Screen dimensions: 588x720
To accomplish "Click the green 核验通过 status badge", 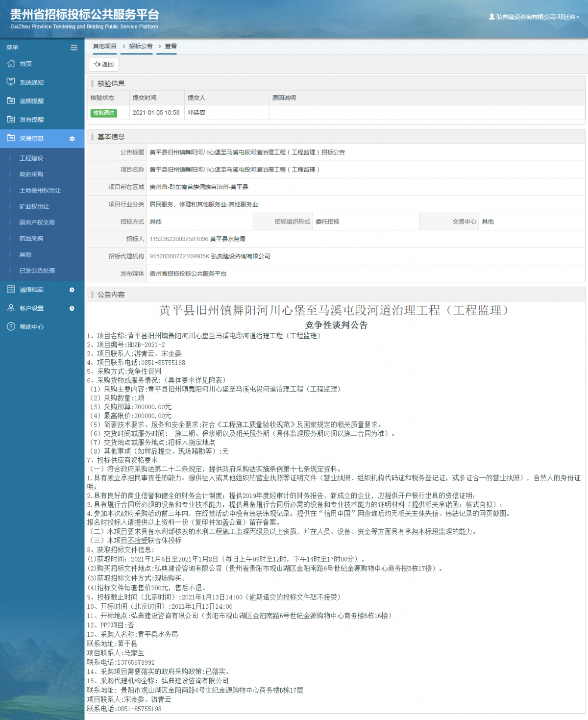I will pos(104,113).
